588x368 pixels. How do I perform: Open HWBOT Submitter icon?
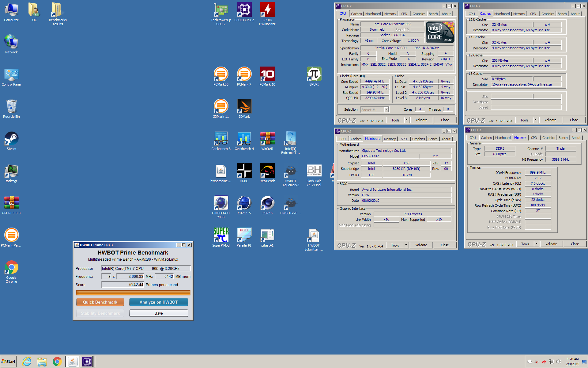pos(314,239)
